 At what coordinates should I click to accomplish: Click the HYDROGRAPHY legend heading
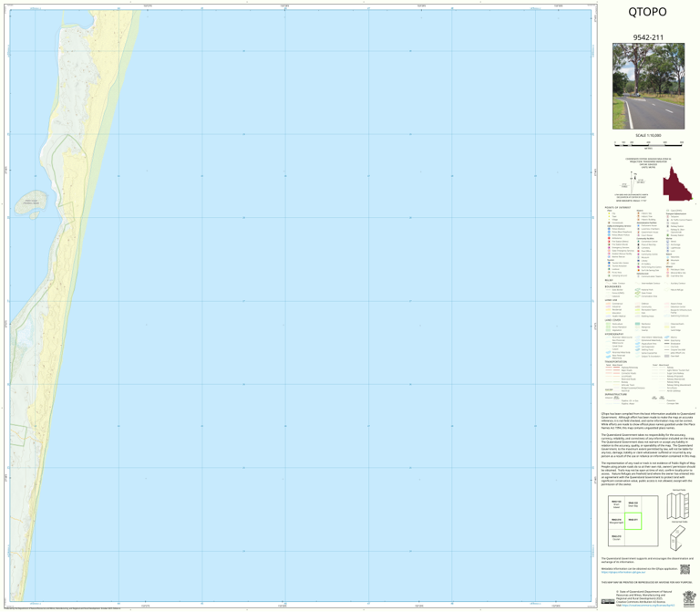613,334
